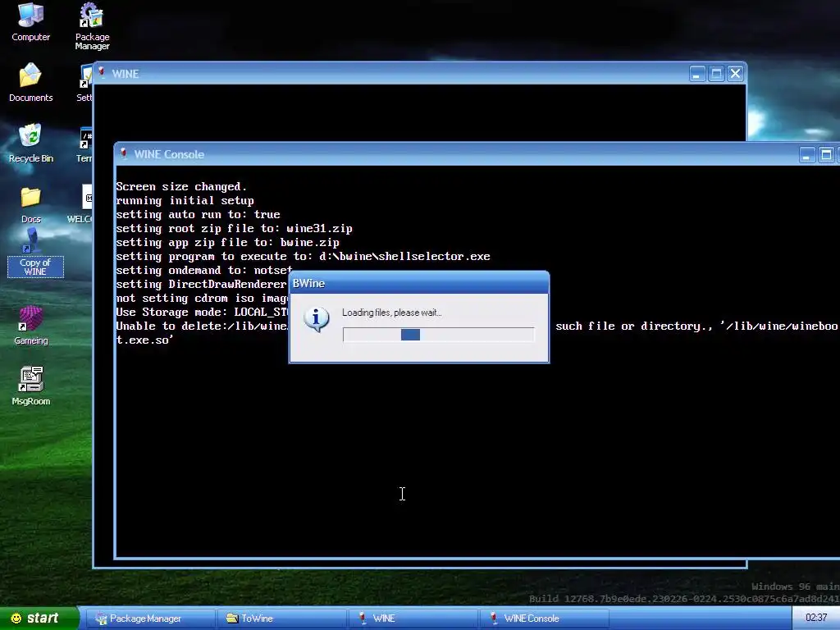
Task: Open the MsgRoom desktop shortcut
Action: 30,386
